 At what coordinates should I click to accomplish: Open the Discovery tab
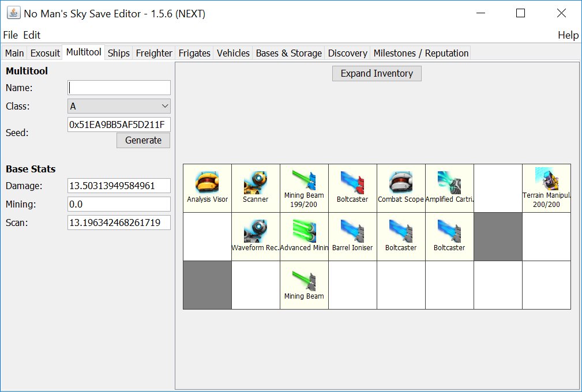(x=347, y=53)
